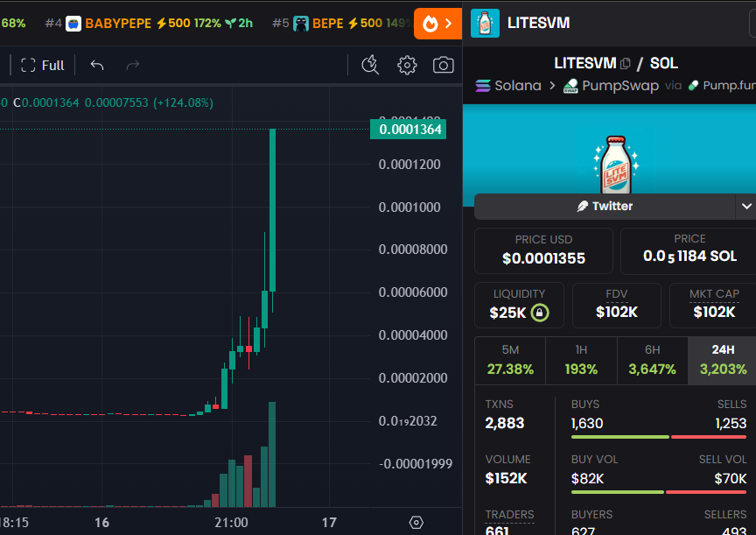The width and height of the screenshot is (756, 535).
Task: Click the PRICE USD $0.0001355 box
Action: (543, 250)
